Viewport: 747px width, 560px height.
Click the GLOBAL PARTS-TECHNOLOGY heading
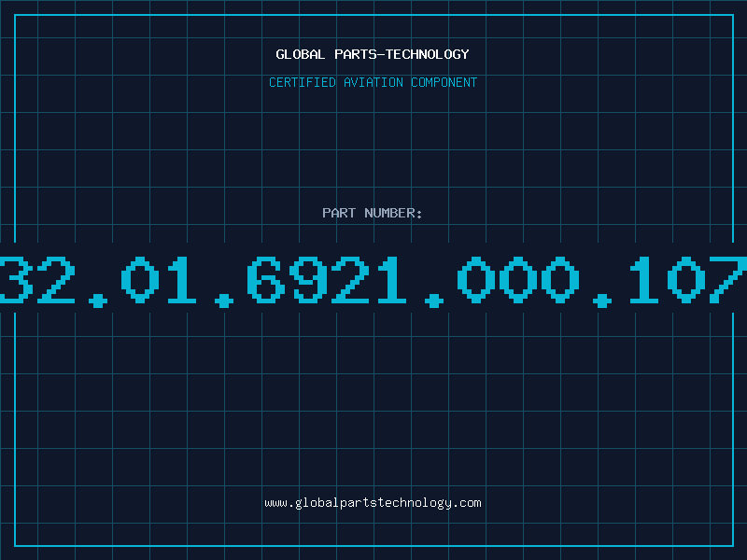[373, 54]
